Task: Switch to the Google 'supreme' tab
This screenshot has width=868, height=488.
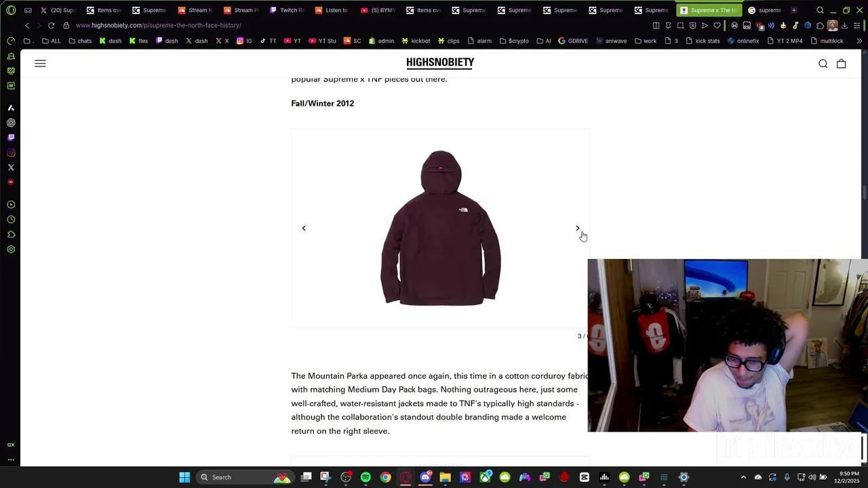Action: (x=764, y=10)
